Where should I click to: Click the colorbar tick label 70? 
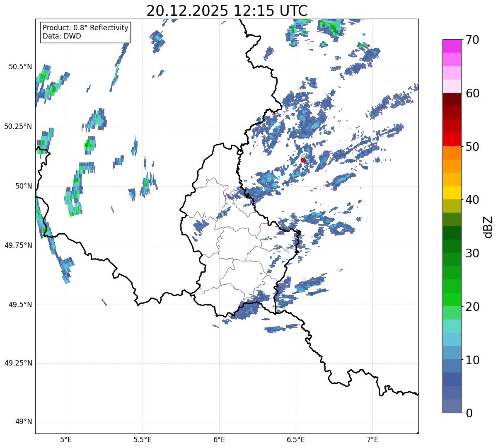click(473, 40)
